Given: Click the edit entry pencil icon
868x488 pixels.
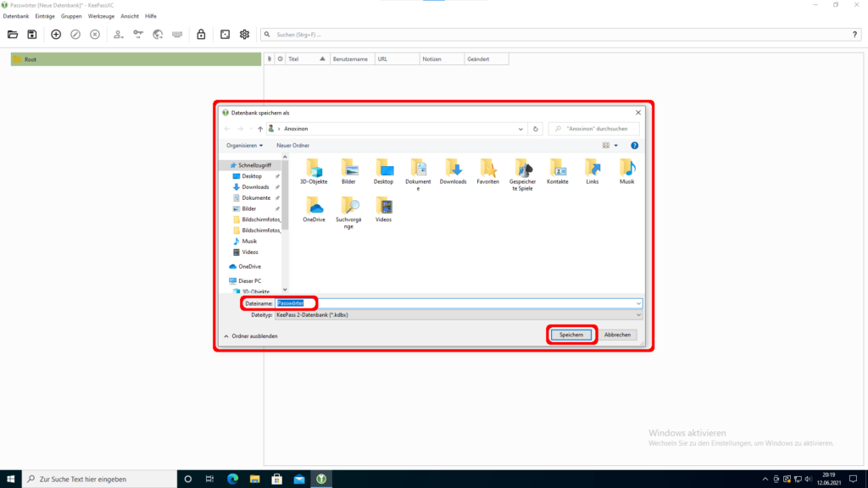Looking at the screenshot, I should click(x=75, y=34).
